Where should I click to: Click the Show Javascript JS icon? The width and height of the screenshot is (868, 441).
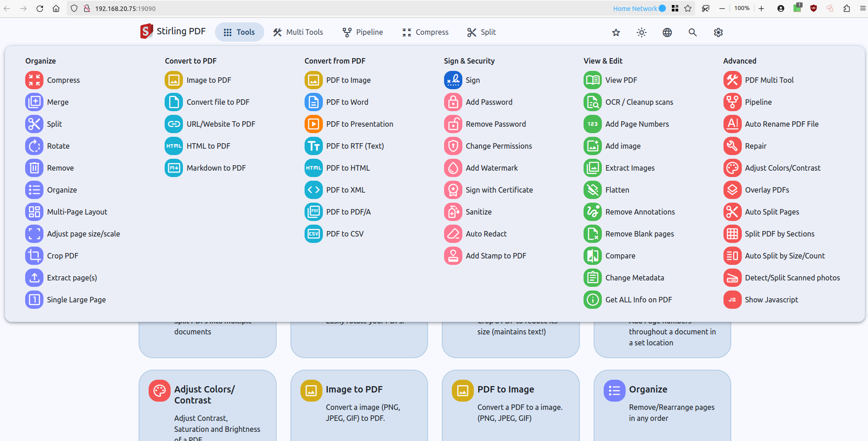[733, 300]
